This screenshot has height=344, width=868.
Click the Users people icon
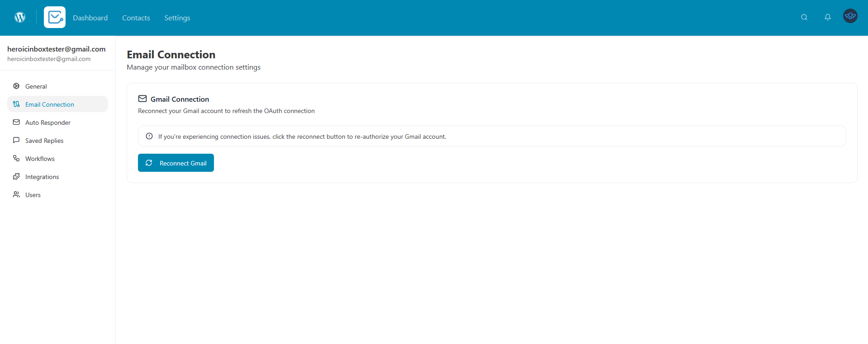pyautogui.click(x=16, y=194)
